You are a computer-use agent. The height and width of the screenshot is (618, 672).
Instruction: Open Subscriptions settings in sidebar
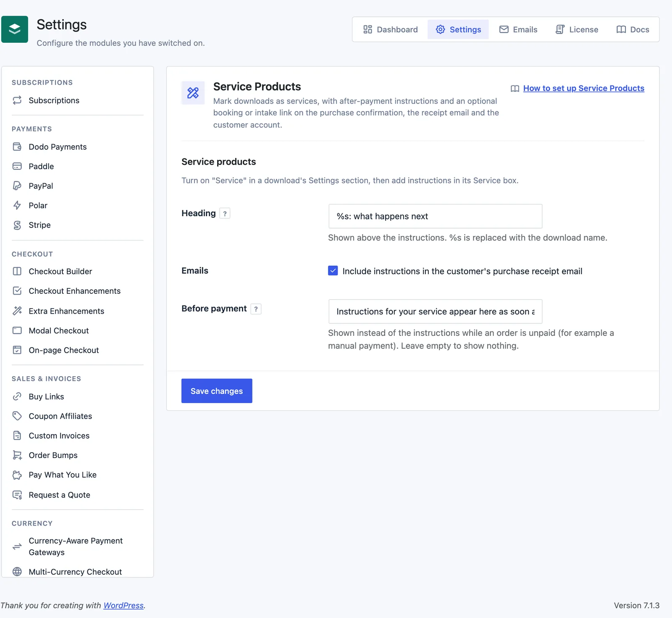[78, 100]
